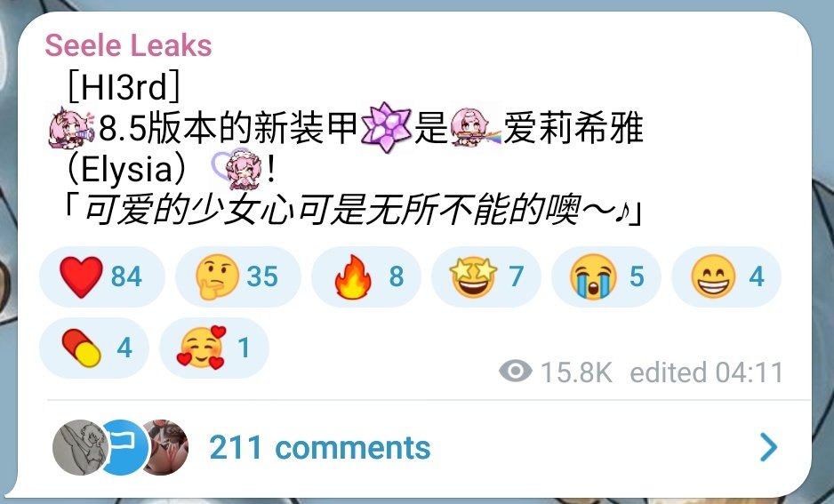The width and height of the screenshot is (834, 504).
Task: View the first commenter avatar
Action: coord(80,448)
